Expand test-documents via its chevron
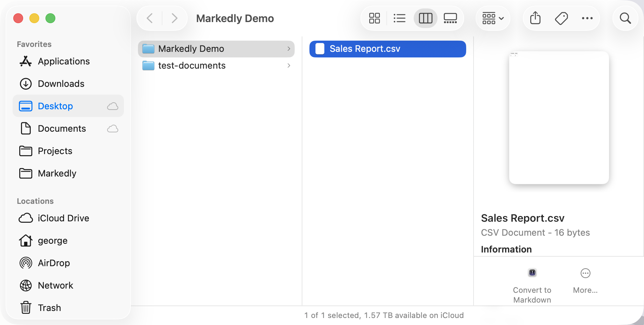Screen dimensions: 644x325 [289, 65]
